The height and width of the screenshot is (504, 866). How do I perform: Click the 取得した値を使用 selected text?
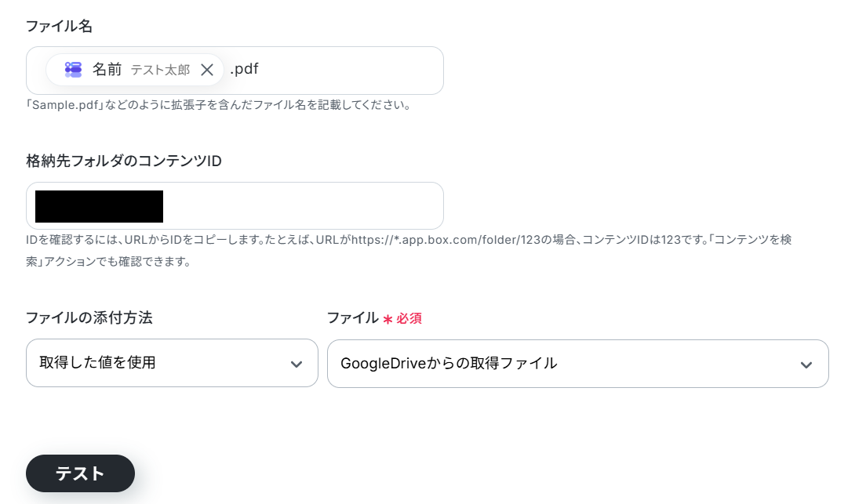[x=98, y=363]
